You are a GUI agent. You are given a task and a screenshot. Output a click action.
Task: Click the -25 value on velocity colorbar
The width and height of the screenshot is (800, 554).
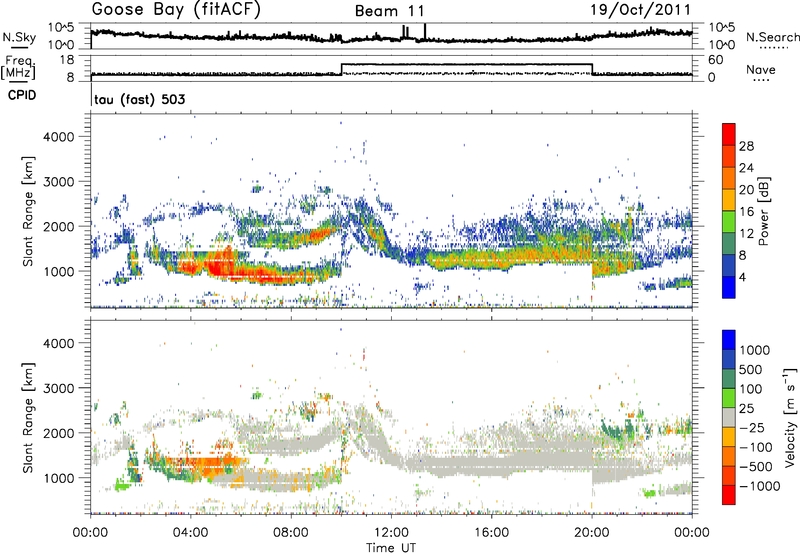click(752, 427)
